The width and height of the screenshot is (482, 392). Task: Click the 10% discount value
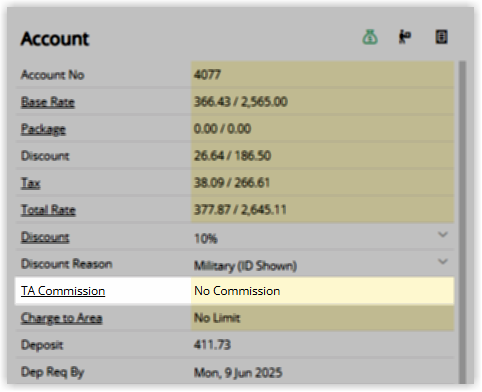[x=206, y=239]
